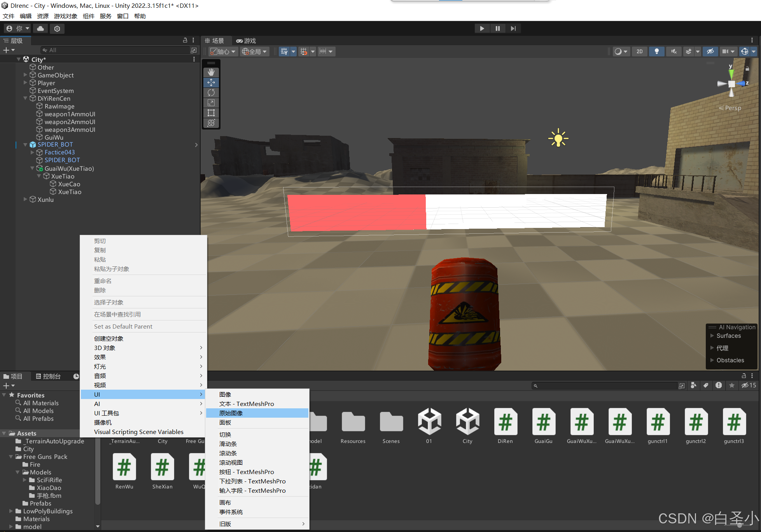The image size is (761, 532).
Task: Select the Scale tool
Action: click(x=211, y=103)
